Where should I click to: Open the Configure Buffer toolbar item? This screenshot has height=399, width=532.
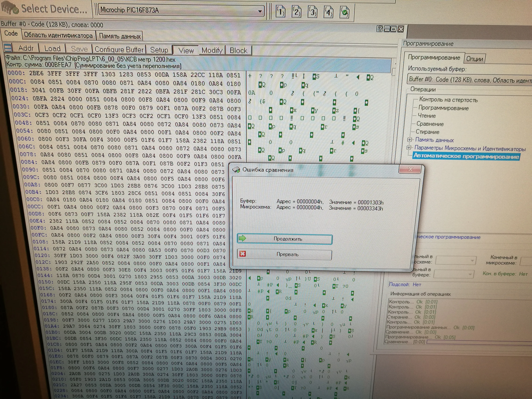119,50
